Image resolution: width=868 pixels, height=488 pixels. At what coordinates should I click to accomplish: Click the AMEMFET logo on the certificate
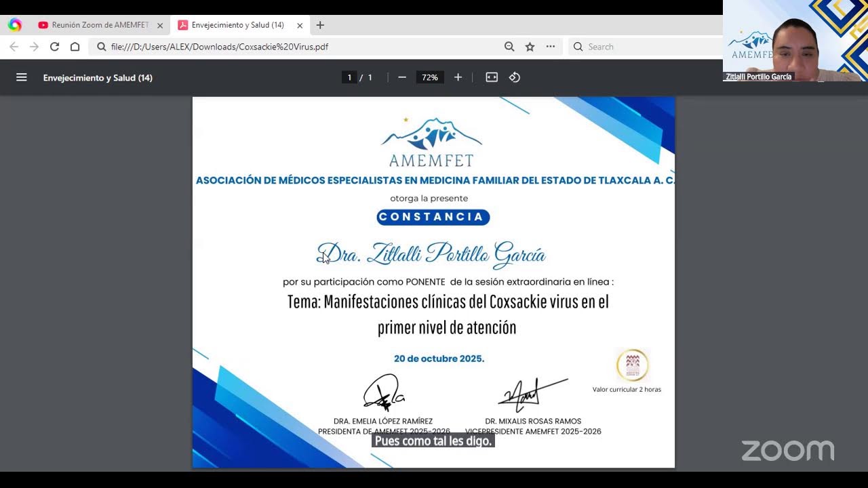[432, 142]
